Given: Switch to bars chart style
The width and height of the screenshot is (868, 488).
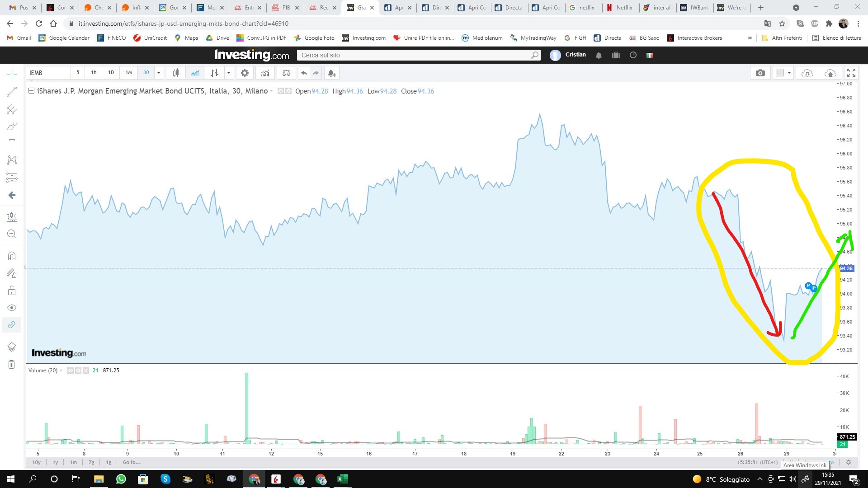Looking at the screenshot, I should pyautogui.click(x=215, y=73).
